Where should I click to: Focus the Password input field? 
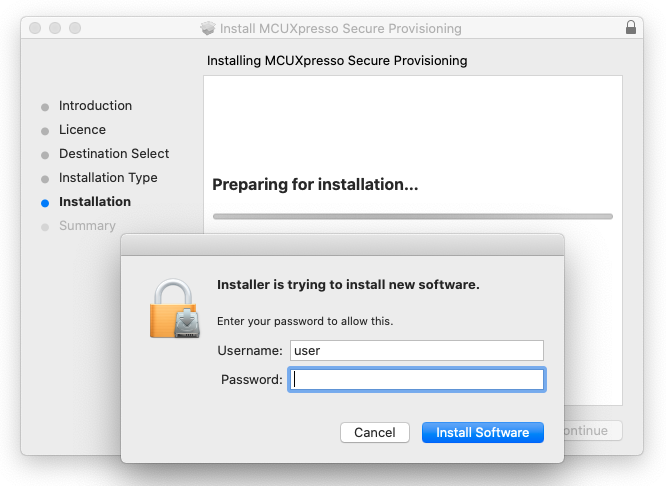[416, 379]
